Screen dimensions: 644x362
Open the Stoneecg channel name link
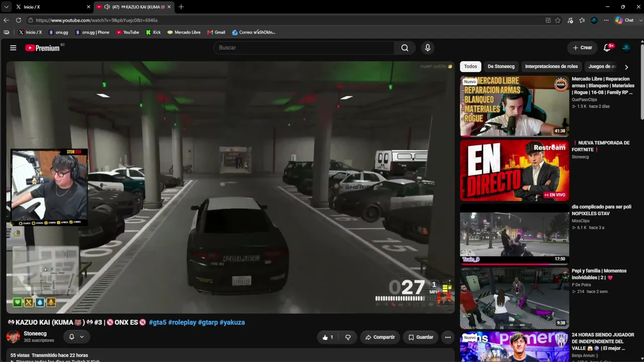(x=35, y=334)
